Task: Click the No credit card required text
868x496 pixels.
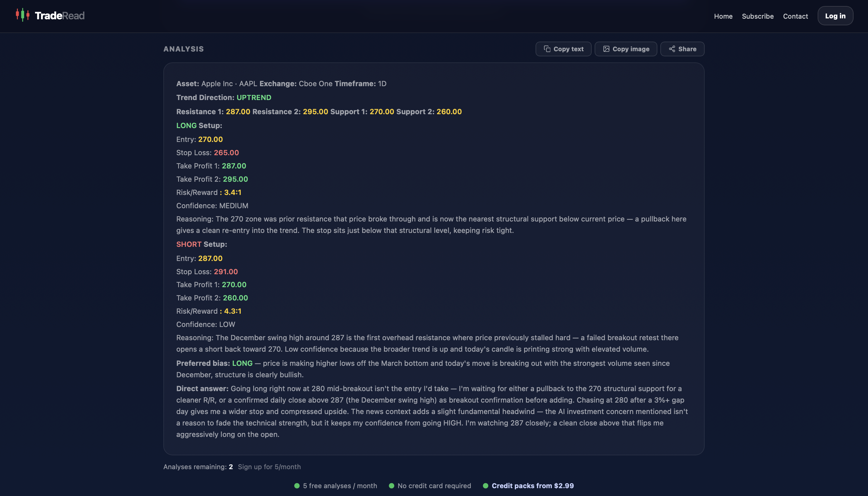Action: point(434,486)
